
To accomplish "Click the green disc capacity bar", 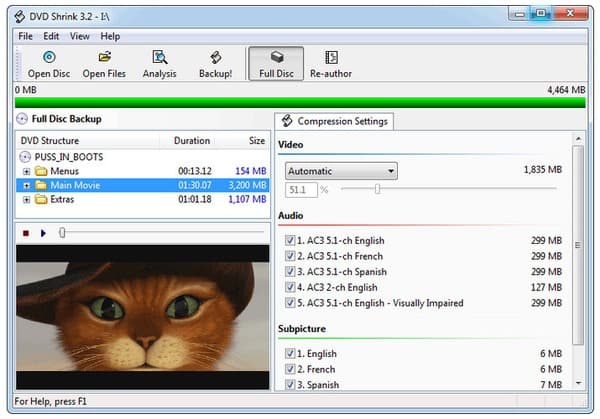I will pyautogui.click(x=300, y=103).
